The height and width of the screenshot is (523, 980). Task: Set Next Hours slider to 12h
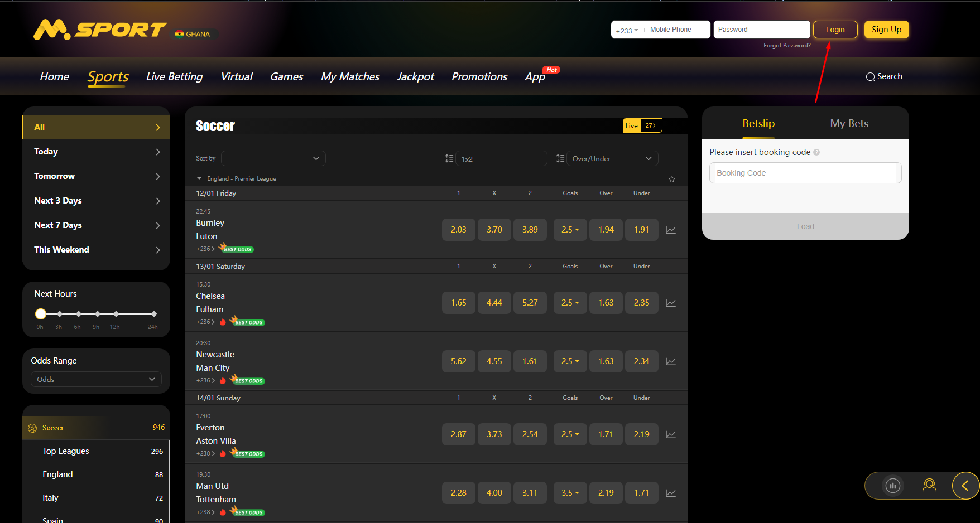click(116, 314)
